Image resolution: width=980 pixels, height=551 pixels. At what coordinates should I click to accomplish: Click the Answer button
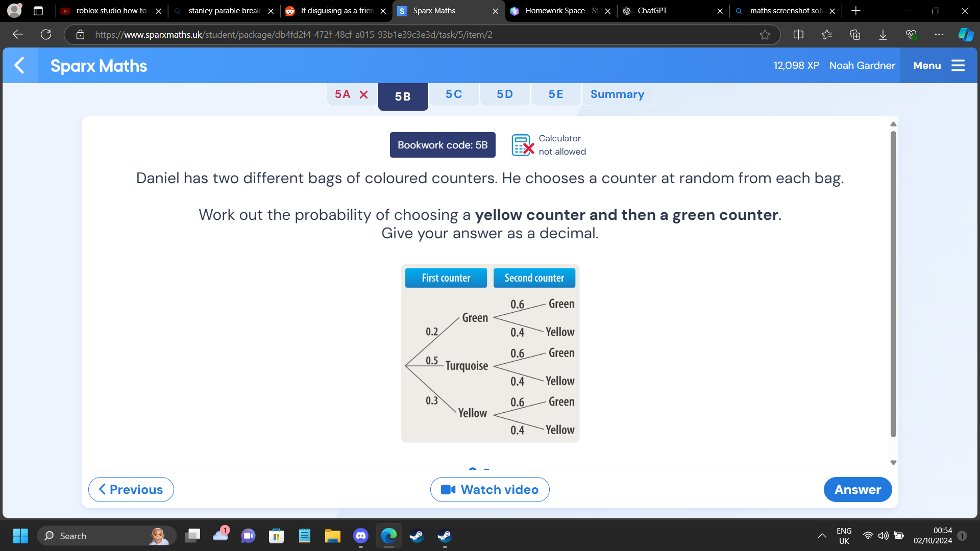(857, 489)
